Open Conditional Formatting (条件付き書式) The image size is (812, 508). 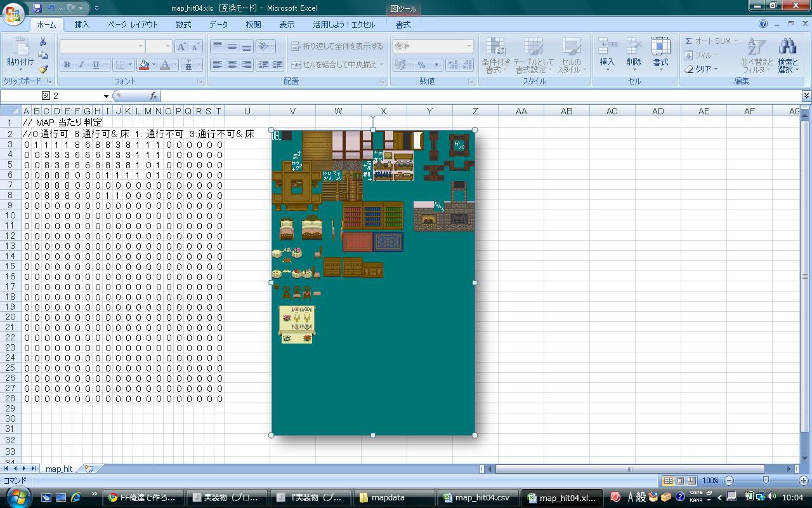(495, 55)
